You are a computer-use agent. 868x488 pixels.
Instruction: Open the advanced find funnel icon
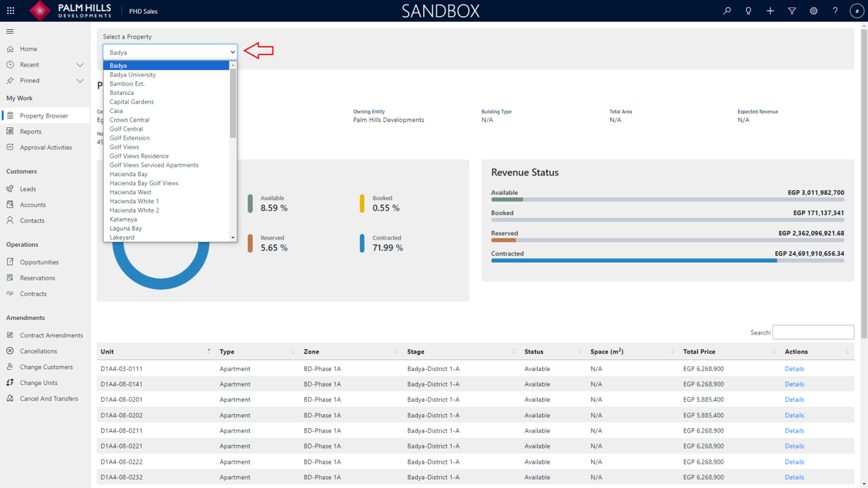[x=792, y=11]
